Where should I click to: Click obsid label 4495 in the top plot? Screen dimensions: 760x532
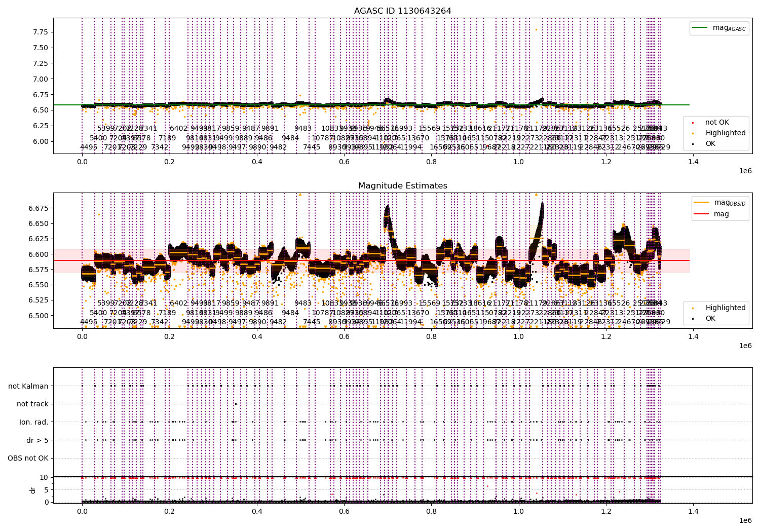point(89,147)
